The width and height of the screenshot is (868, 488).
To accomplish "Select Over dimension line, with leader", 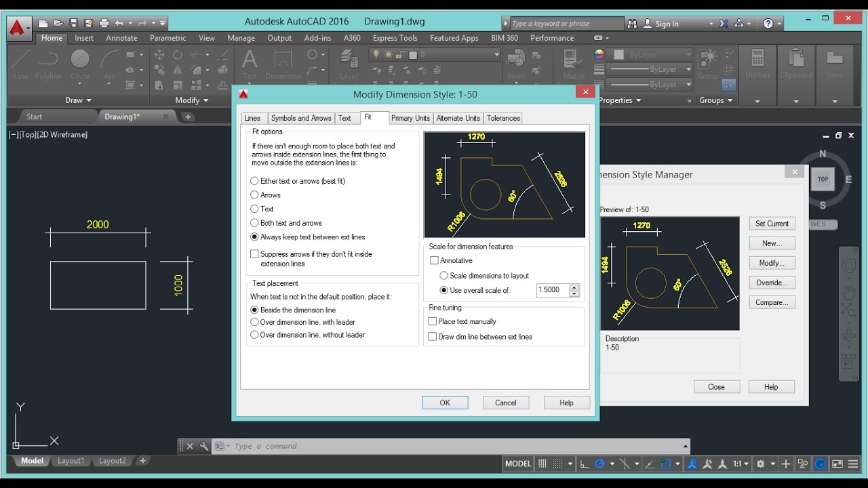I will click(302, 323).
